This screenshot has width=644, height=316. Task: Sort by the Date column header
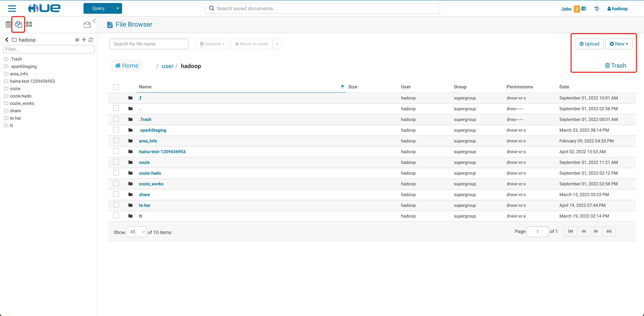(564, 87)
